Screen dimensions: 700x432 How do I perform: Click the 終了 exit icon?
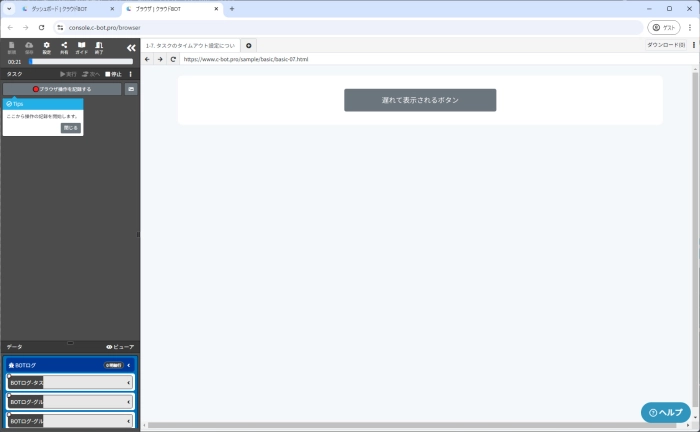(99, 47)
